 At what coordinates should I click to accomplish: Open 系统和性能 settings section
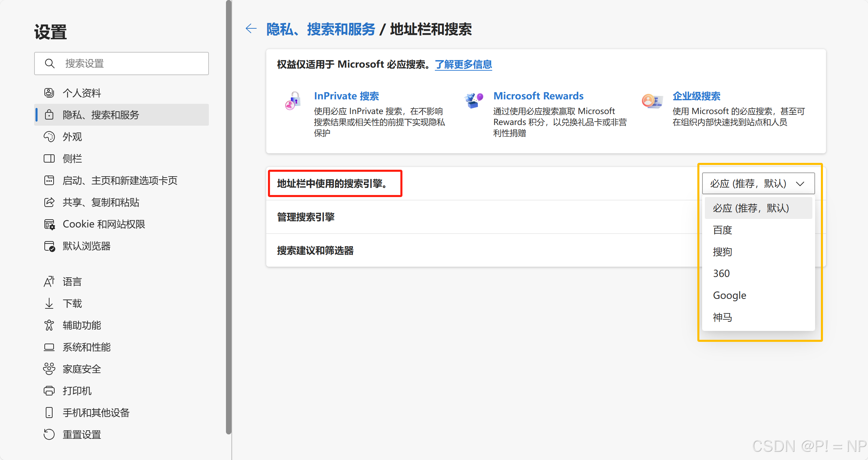(87, 347)
